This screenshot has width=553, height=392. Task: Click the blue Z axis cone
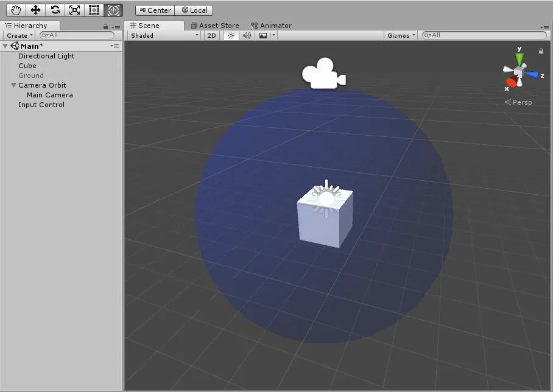pyautogui.click(x=532, y=74)
